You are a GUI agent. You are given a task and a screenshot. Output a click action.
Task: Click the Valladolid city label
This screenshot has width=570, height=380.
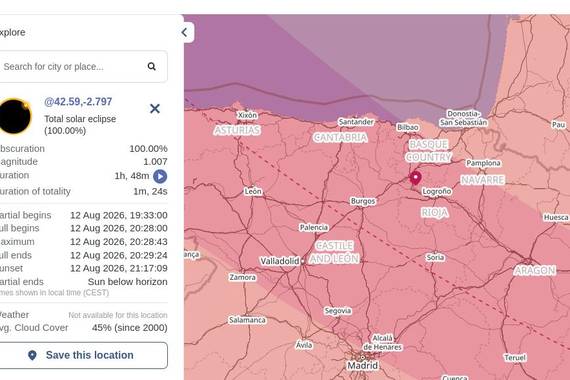click(x=280, y=261)
